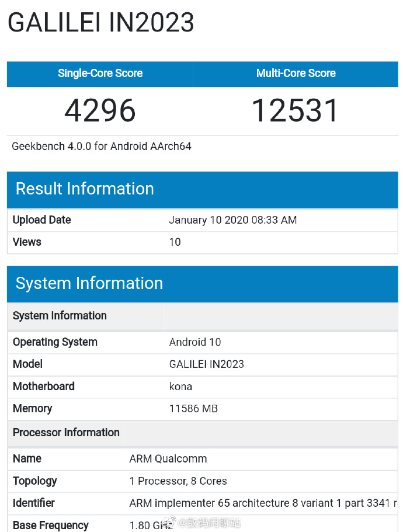Click the gray System Information subheader row
Viewport: 403px width, 532px height.
click(x=203, y=316)
